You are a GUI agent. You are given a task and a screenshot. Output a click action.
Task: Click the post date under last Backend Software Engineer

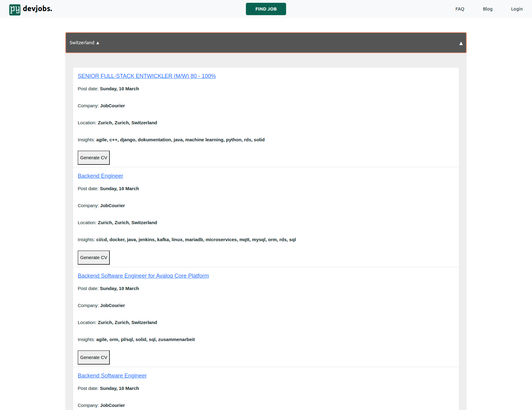point(119,388)
